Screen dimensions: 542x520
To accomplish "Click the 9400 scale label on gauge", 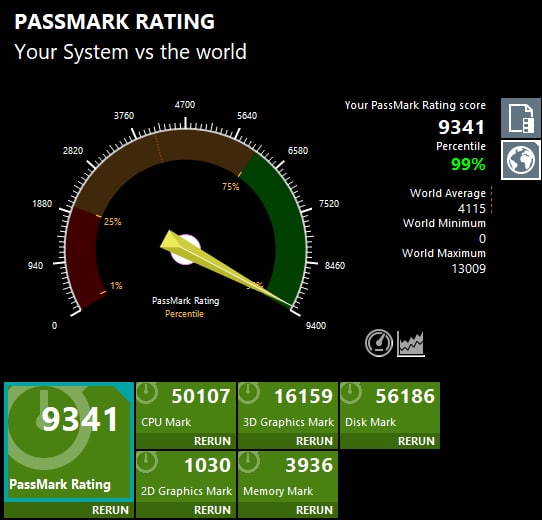I will pyautogui.click(x=316, y=325).
